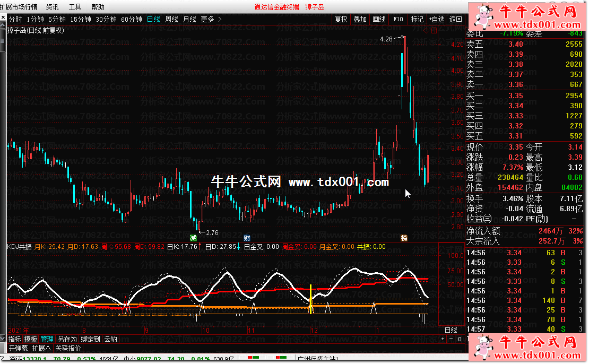
Task: Click the 绑定到 bind button
Action: [x=91, y=339]
